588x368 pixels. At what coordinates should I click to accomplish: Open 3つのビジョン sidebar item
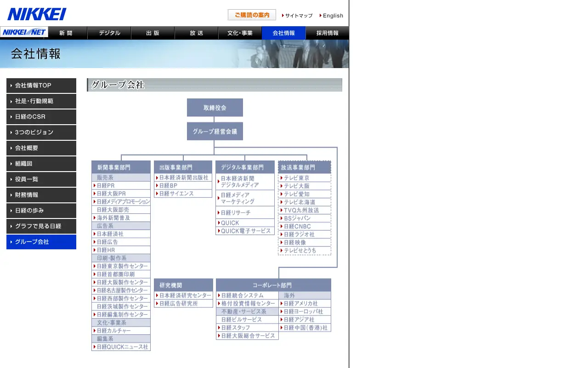pyautogui.click(x=41, y=132)
